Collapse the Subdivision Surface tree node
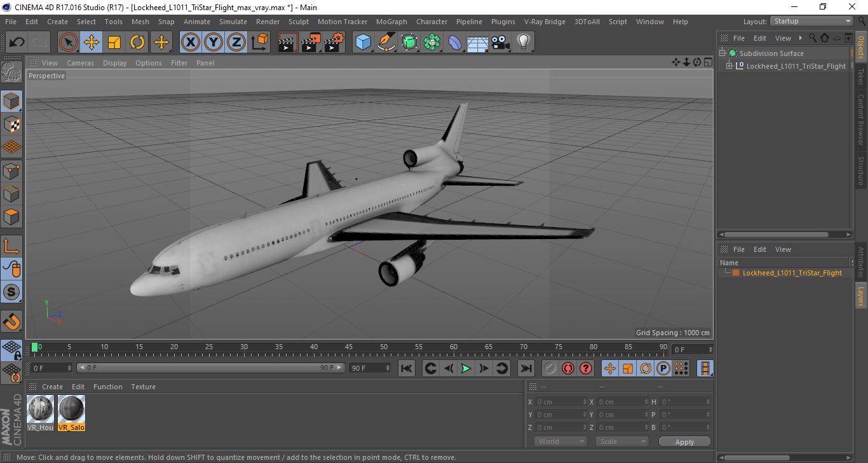The width and height of the screenshot is (868, 463). (x=722, y=53)
